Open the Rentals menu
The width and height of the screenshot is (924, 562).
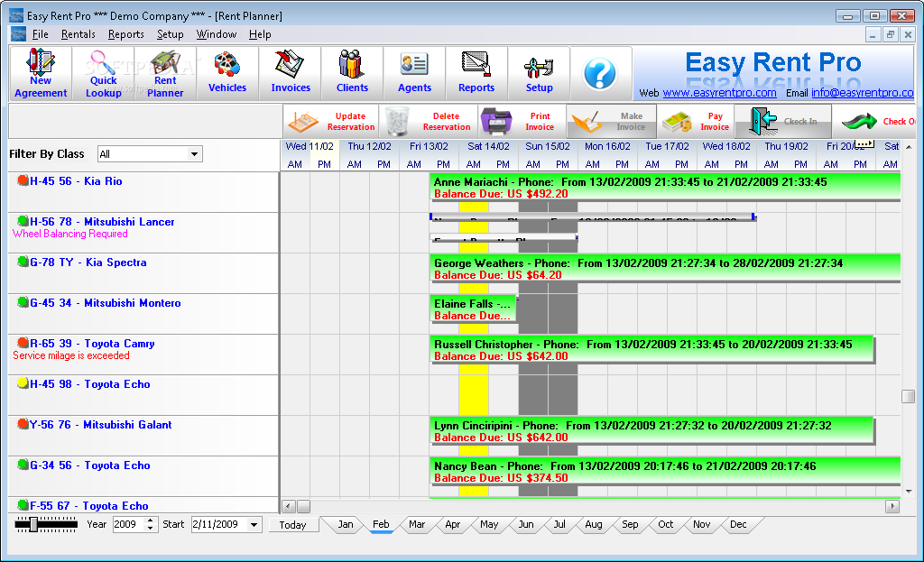pyautogui.click(x=78, y=34)
